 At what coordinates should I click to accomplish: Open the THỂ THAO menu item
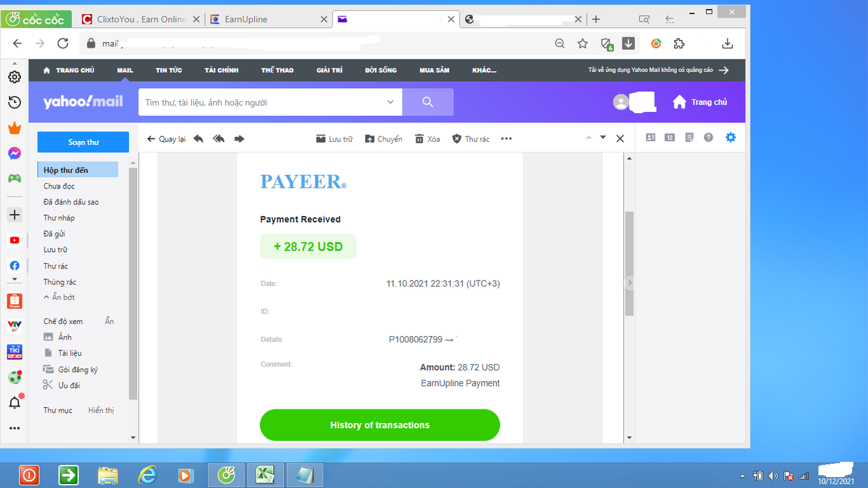[x=277, y=70]
